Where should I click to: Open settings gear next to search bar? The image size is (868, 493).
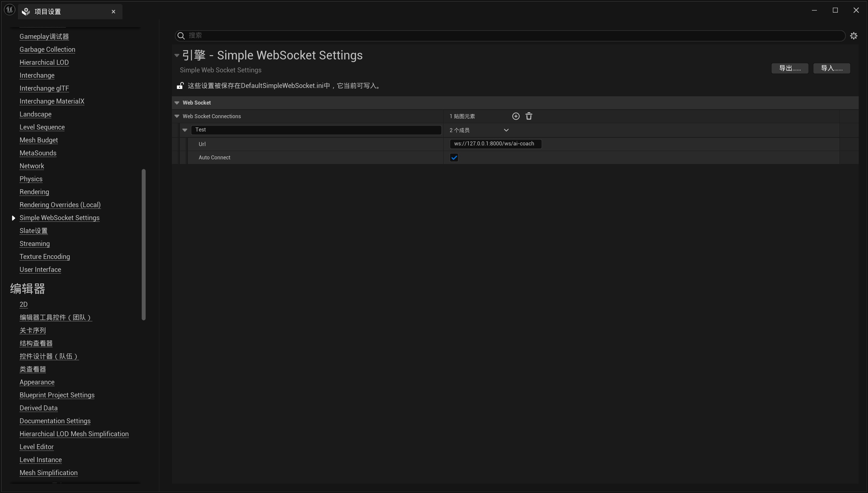click(854, 36)
